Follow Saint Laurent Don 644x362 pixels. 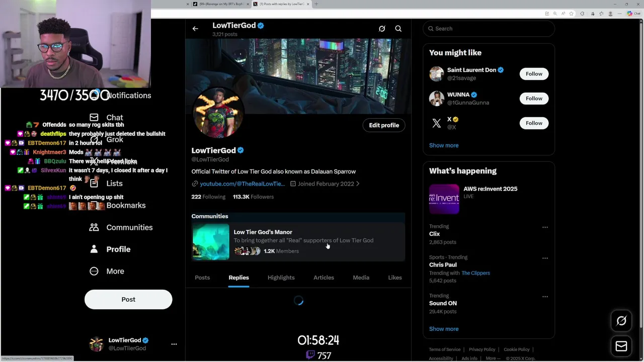click(534, 74)
